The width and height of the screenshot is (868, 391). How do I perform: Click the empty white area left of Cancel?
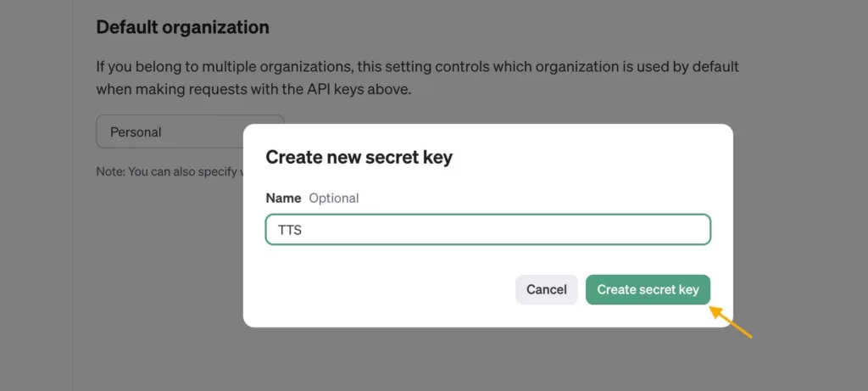pyautogui.click(x=381, y=289)
